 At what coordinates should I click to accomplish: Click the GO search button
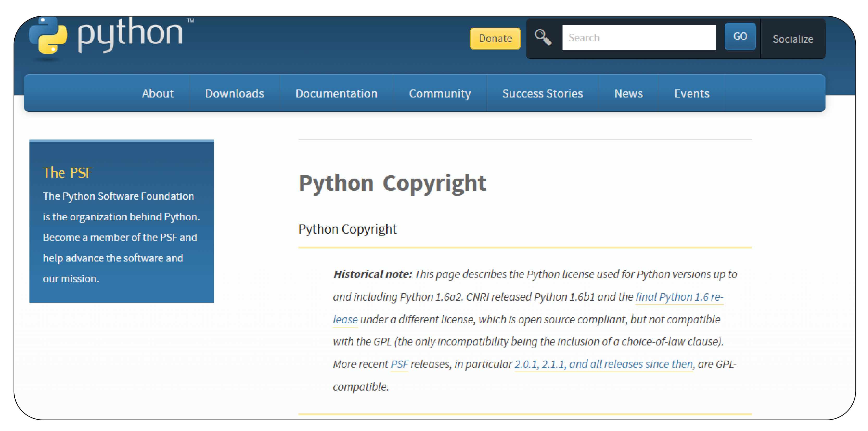740,37
